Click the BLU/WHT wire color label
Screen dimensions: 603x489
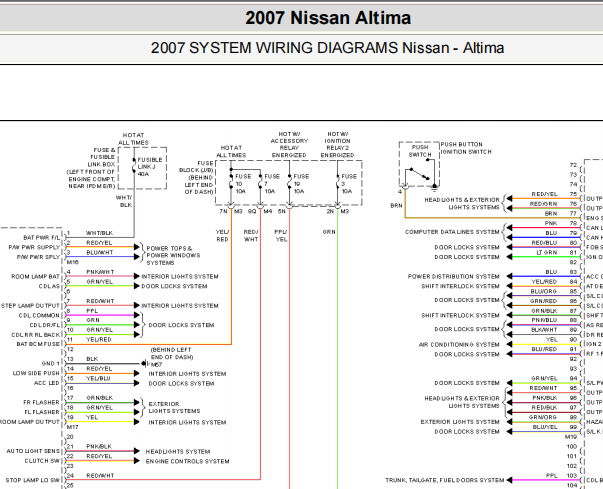(x=100, y=253)
